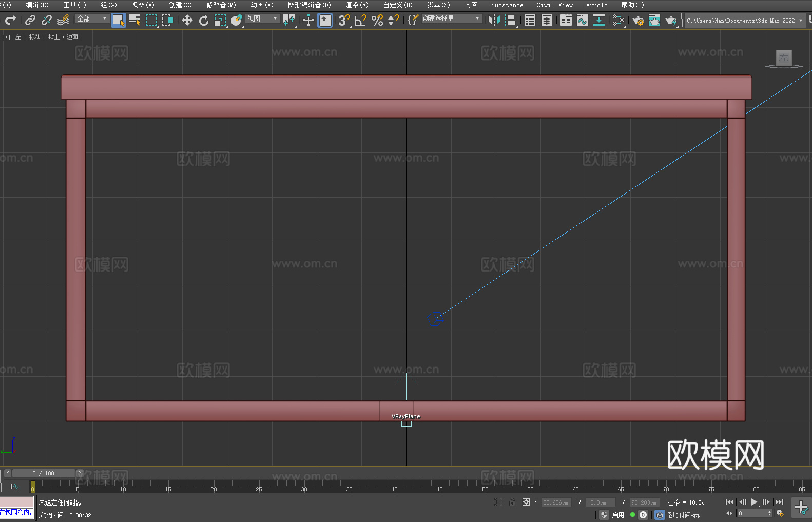
Task: Open Material Editor node icon
Action: (618, 20)
